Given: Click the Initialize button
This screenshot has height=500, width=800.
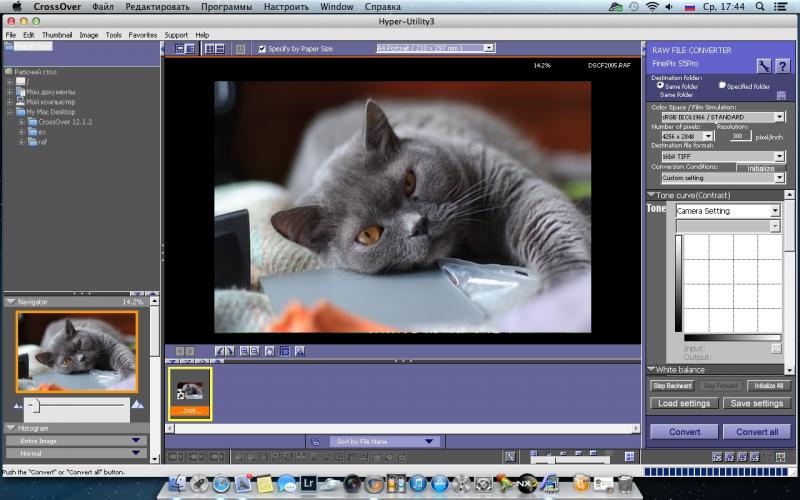Looking at the screenshot, I should (x=761, y=168).
